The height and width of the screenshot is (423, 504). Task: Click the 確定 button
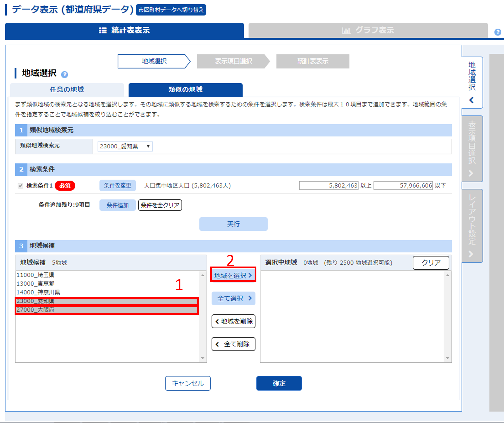coord(279,383)
